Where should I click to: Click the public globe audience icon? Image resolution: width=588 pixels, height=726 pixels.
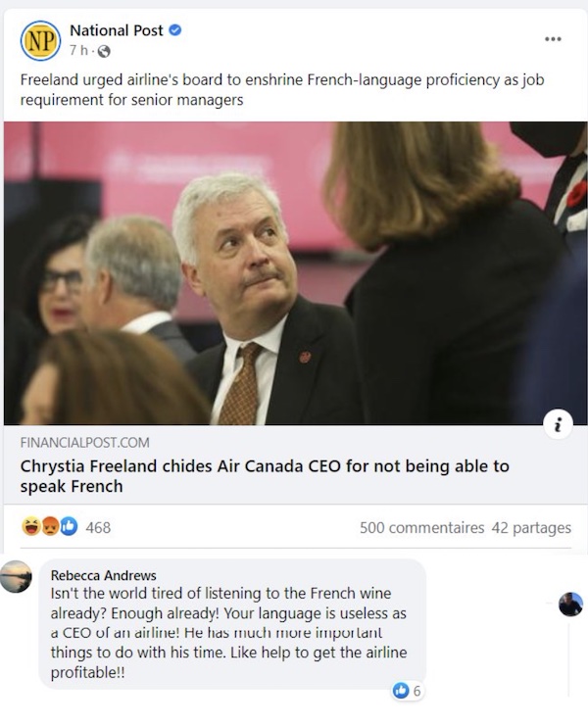tap(104, 51)
